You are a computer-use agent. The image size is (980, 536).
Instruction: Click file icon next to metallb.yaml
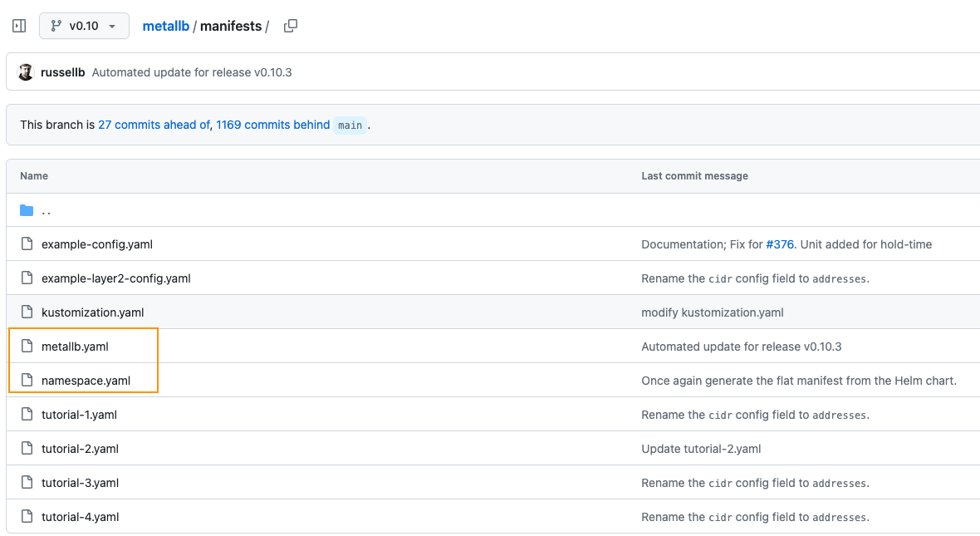(x=27, y=346)
